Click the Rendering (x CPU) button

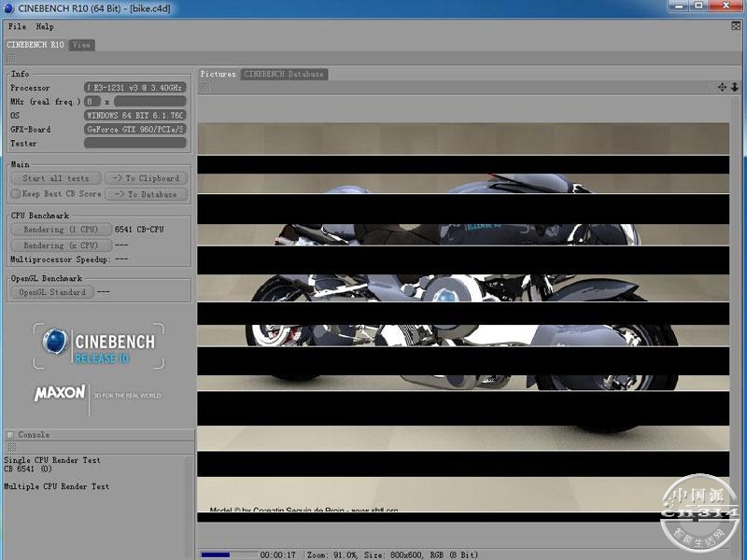click(60, 245)
